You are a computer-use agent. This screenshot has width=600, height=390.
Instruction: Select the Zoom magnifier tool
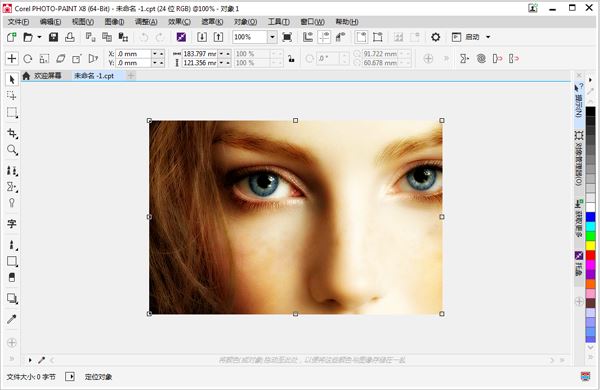[11, 150]
